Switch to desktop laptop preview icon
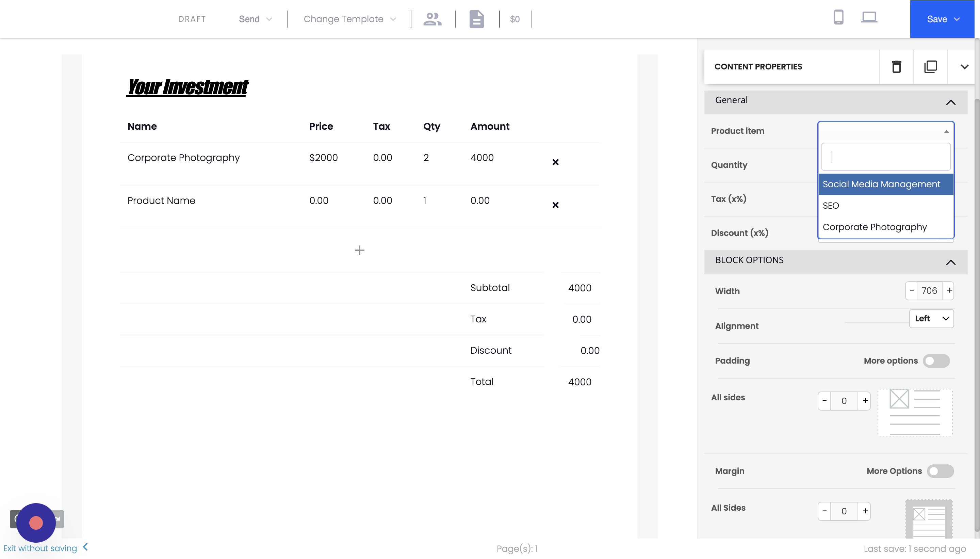Screen dimensions: 980x559 pyautogui.click(x=869, y=18)
